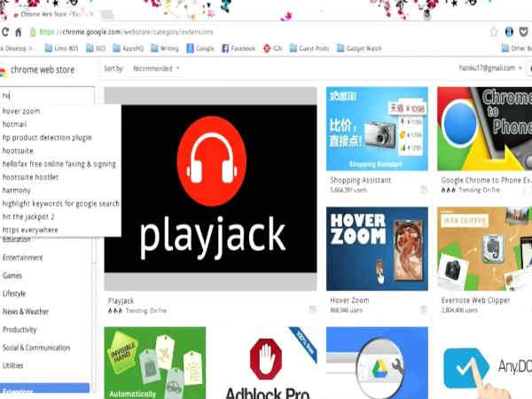Go to the home page icon

click(x=19, y=32)
